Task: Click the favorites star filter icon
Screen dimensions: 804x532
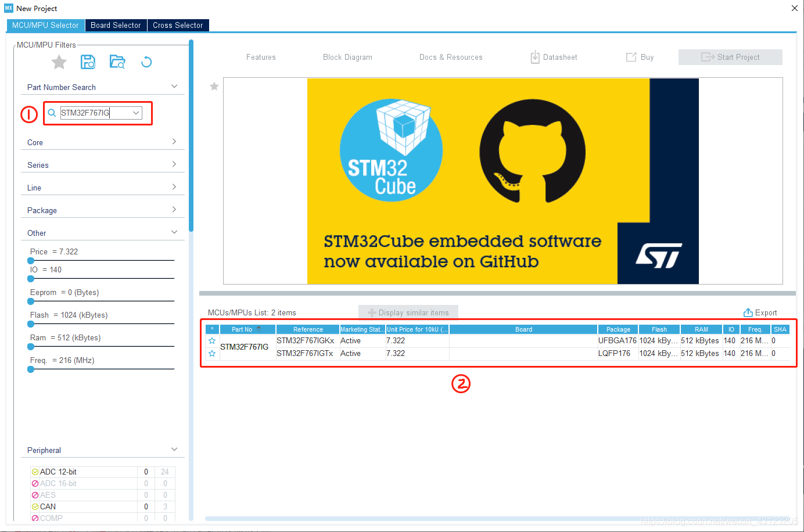Action: (59, 62)
